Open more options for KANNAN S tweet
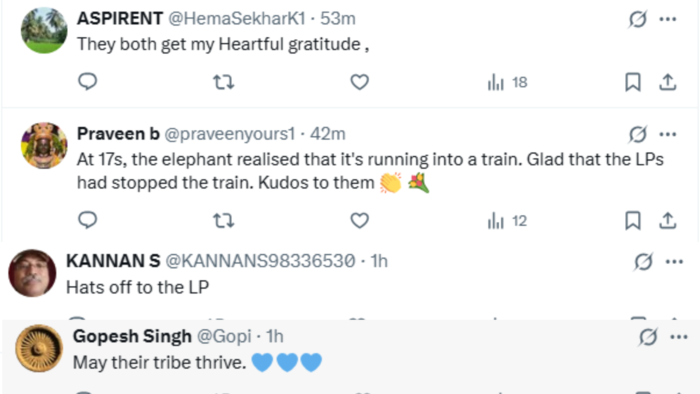The image size is (700, 394). coord(674,261)
